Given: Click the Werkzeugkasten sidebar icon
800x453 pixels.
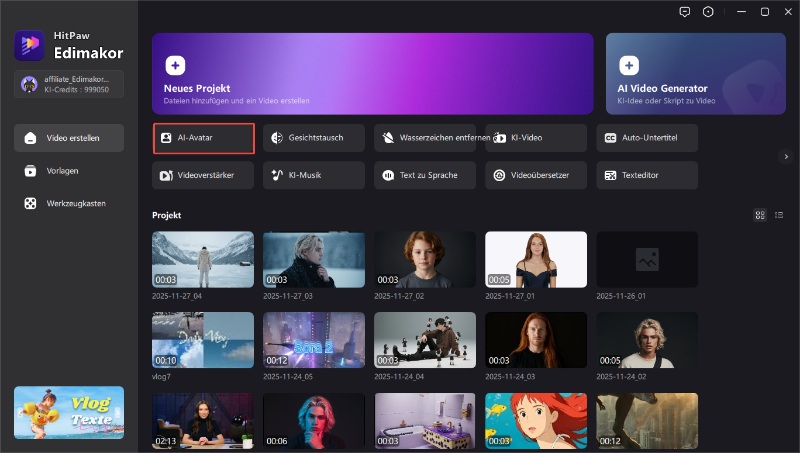Looking at the screenshot, I should coord(30,204).
